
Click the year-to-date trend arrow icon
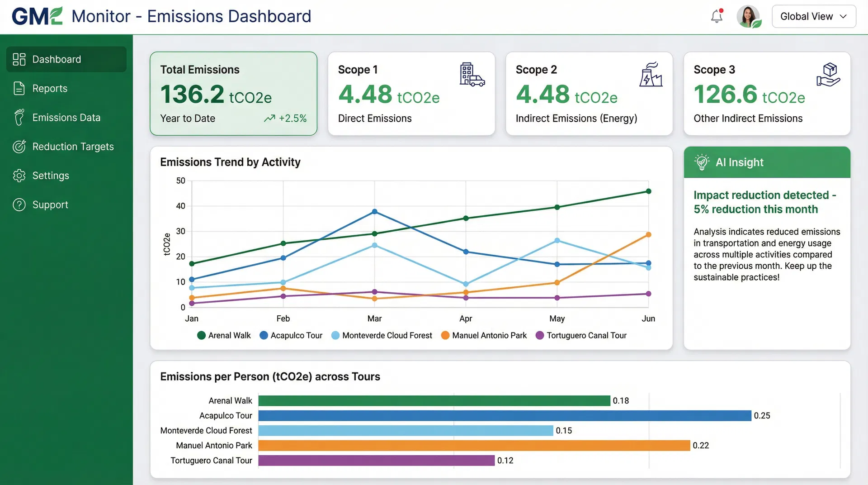(x=269, y=119)
